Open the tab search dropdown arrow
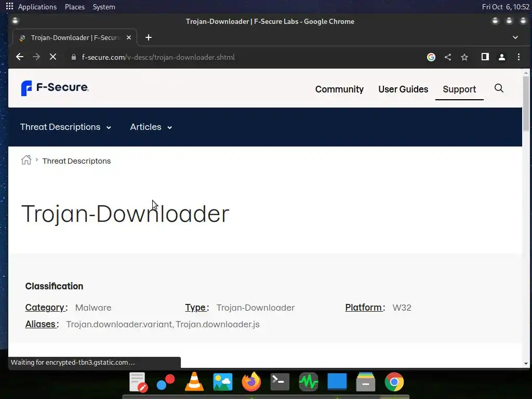The height and width of the screenshot is (399, 532). click(515, 37)
